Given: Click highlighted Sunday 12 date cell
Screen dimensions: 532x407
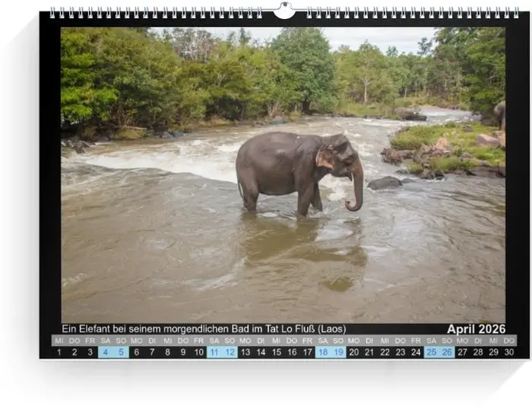Looking at the screenshot, I should tap(230, 352).
